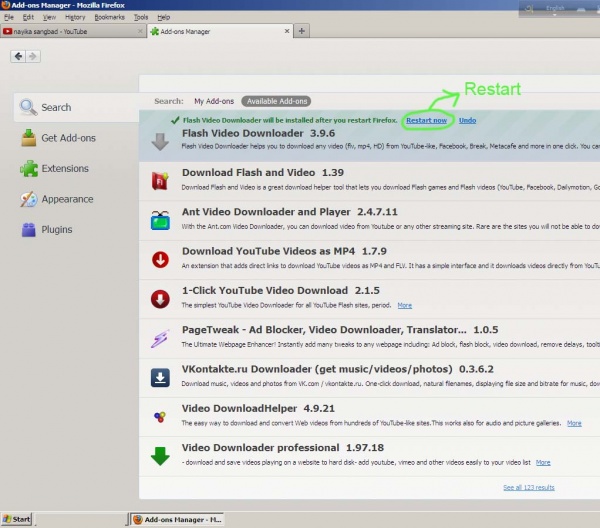This screenshot has height=528, width=600.
Task: Open Get Add-ons box icon
Action: point(29,138)
